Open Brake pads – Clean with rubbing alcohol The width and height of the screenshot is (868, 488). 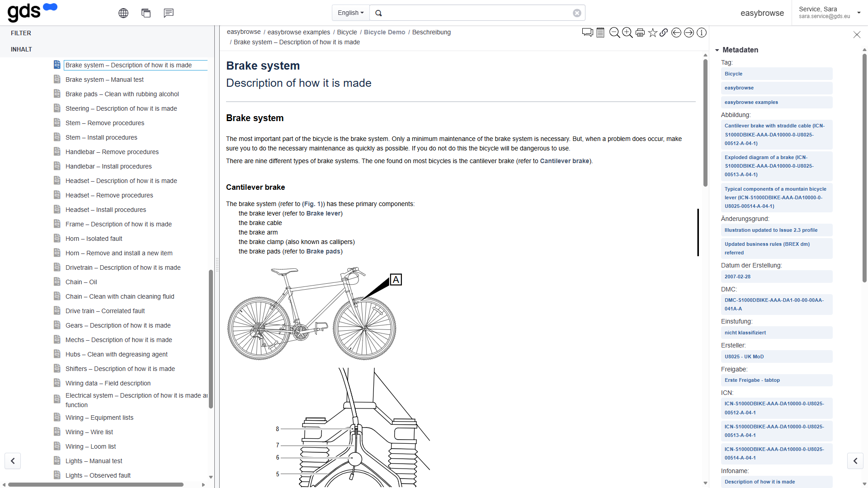[122, 94]
